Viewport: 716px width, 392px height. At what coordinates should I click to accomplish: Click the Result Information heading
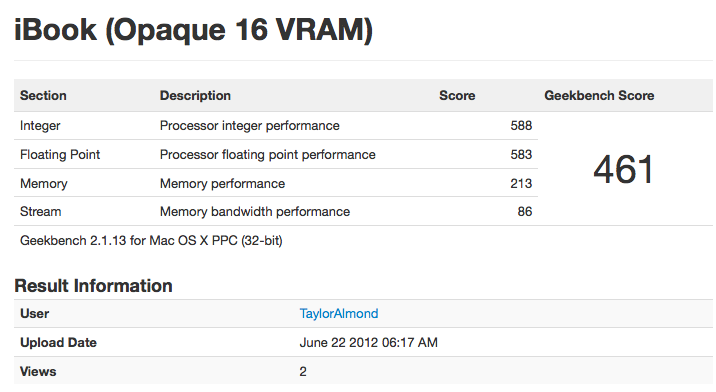pyautogui.click(x=94, y=286)
